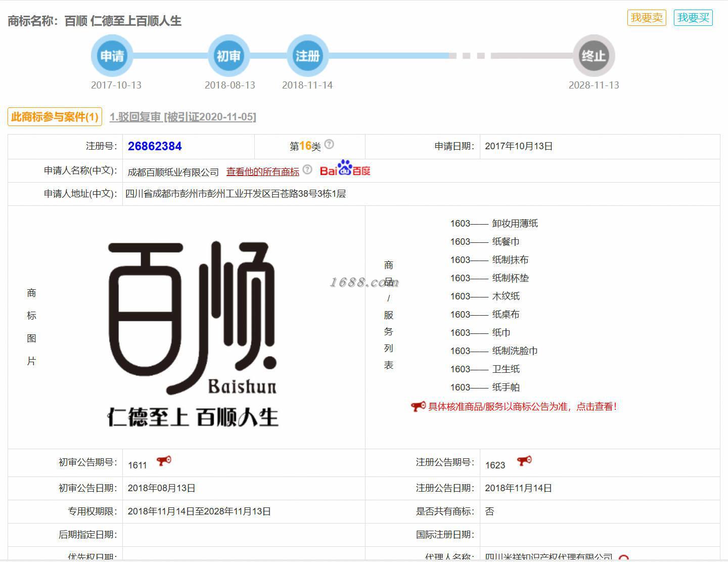Click the megaphone icon next to 1611
Image resolution: width=728 pixels, height=562 pixels.
164,461
